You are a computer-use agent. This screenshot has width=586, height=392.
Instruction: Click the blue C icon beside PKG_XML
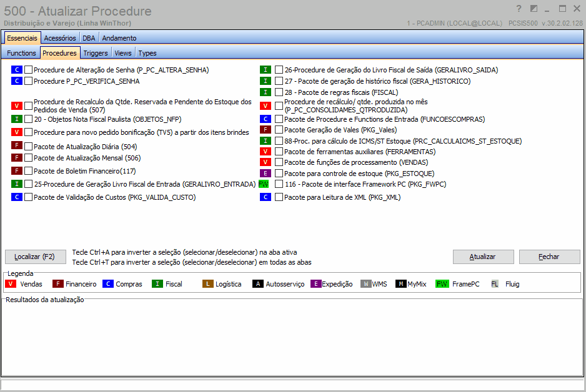point(266,197)
